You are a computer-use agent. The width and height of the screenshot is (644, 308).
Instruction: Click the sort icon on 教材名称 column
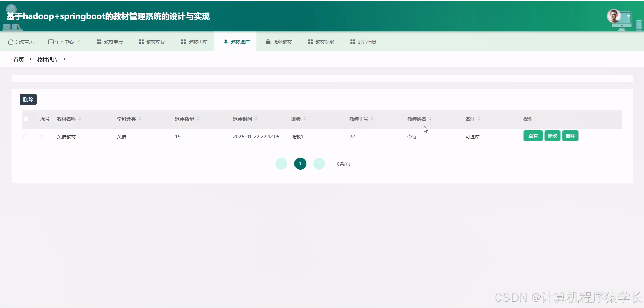tap(80, 119)
